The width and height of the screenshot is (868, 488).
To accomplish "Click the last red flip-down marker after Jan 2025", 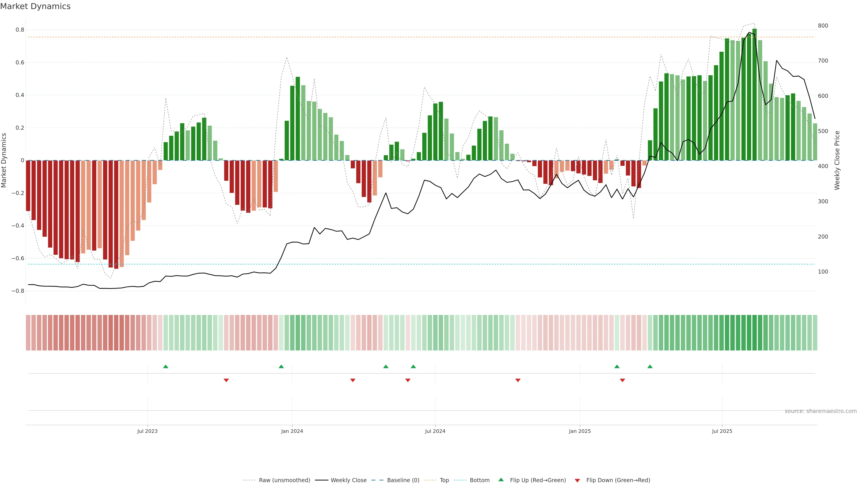I will (622, 380).
